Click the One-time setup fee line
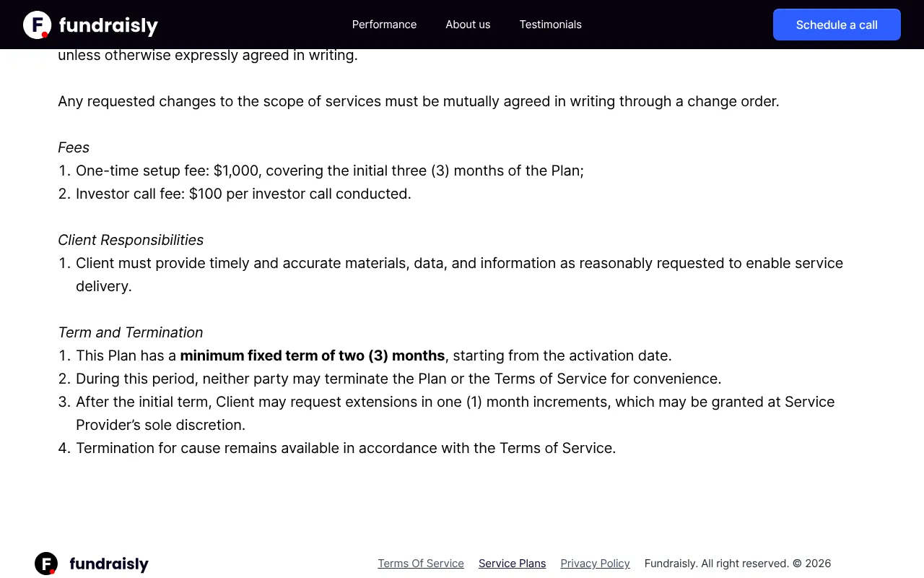This screenshot has width=924, height=578. [330, 171]
